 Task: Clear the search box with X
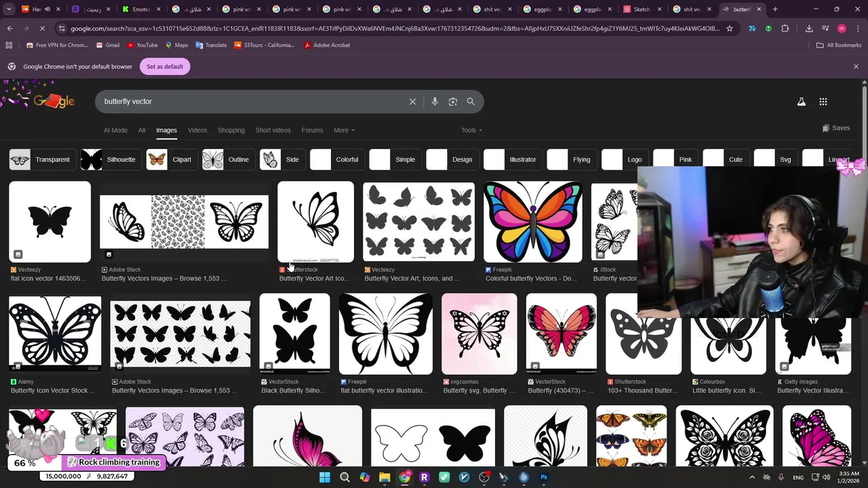[412, 102]
